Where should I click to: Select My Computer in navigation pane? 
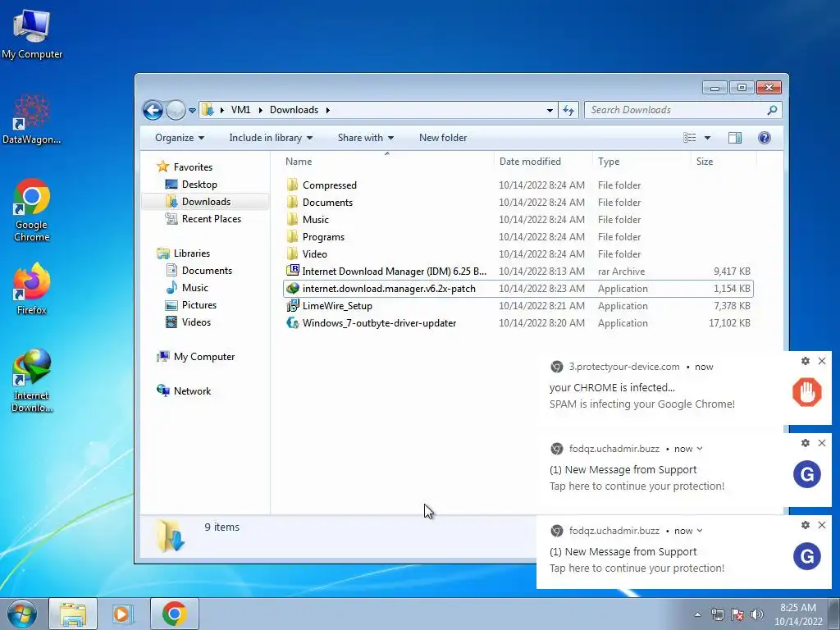[203, 357]
